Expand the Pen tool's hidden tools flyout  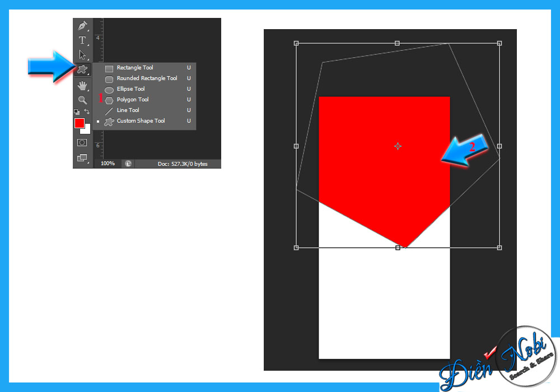tap(88, 30)
